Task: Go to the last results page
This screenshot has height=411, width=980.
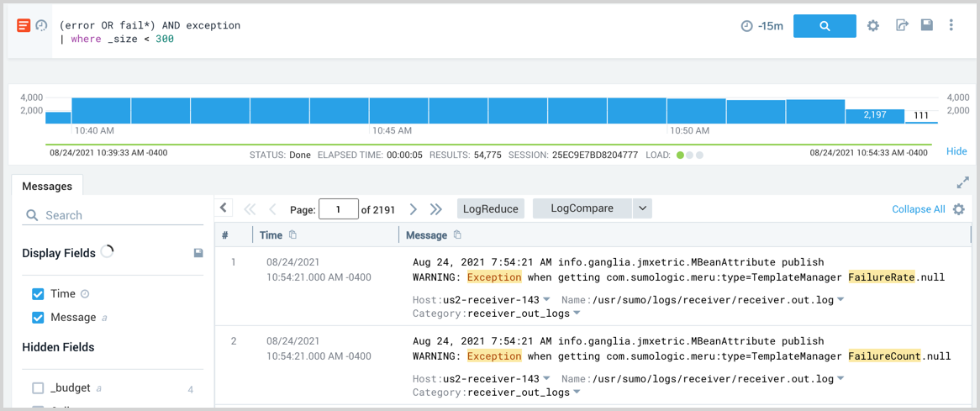Action: [x=436, y=209]
